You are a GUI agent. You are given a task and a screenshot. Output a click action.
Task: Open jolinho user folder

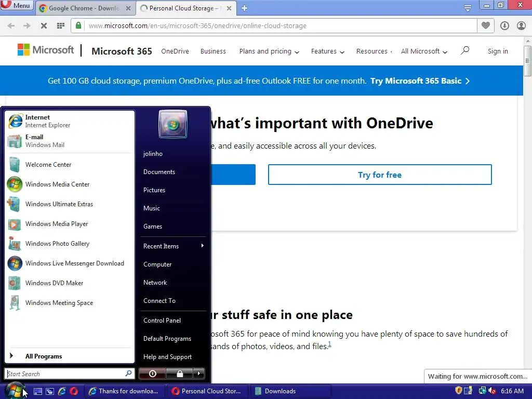(173, 154)
